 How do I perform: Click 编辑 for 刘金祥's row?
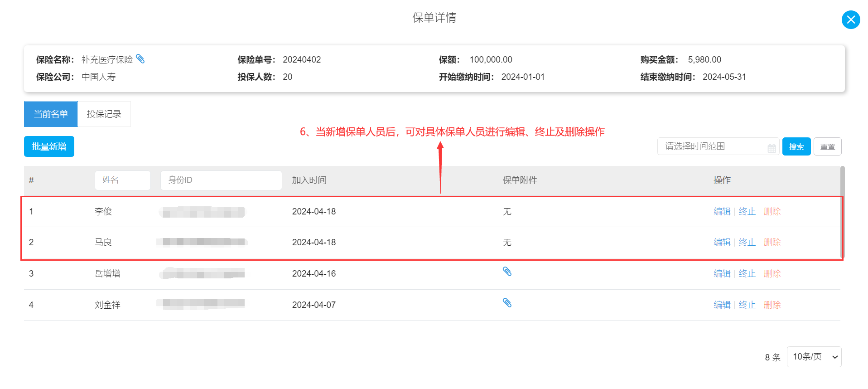722,305
